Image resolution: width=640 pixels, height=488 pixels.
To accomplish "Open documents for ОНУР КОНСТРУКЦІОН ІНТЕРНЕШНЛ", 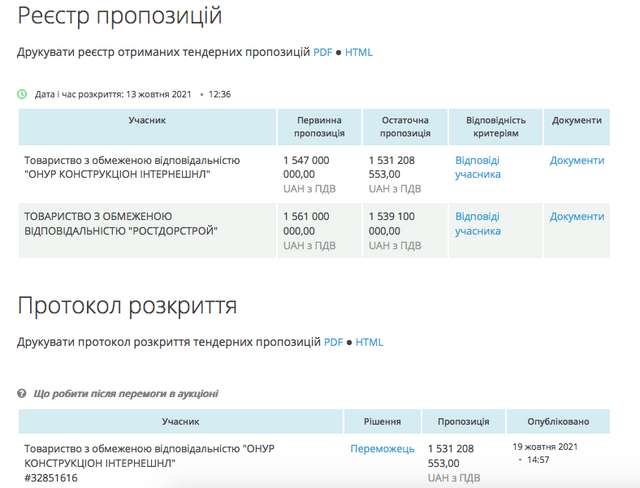I will click(577, 160).
